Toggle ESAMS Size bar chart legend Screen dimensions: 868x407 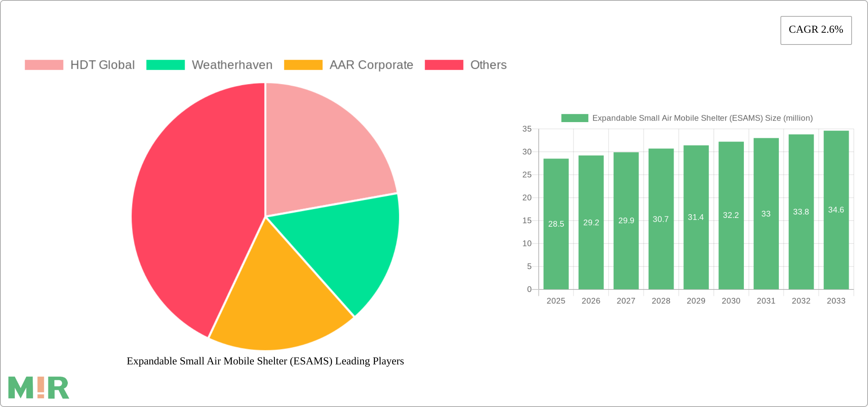coord(687,118)
